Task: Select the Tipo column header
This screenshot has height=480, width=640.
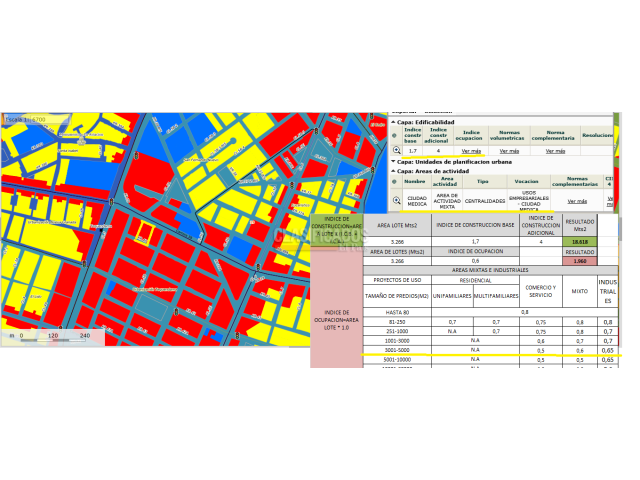Action: coord(482,181)
